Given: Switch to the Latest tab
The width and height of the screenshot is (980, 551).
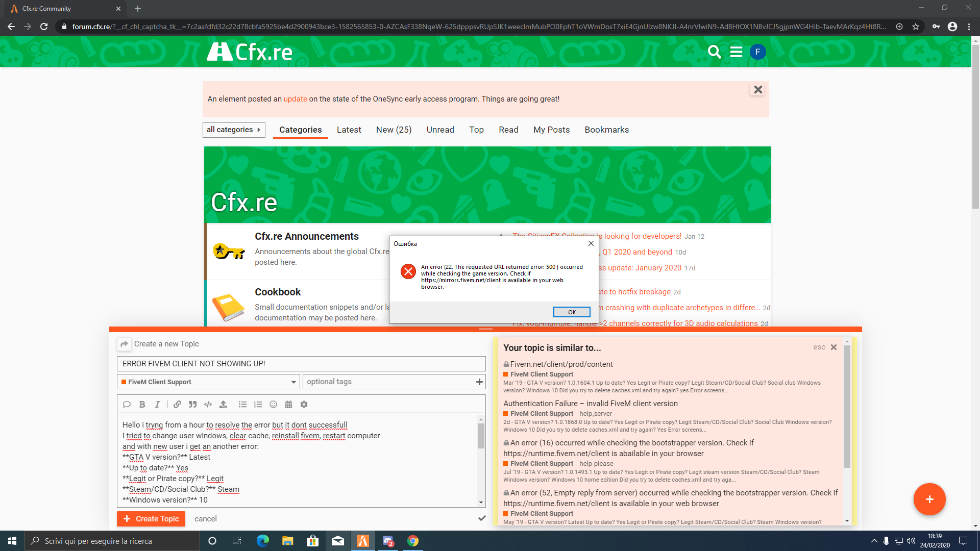Looking at the screenshot, I should [349, 130].
